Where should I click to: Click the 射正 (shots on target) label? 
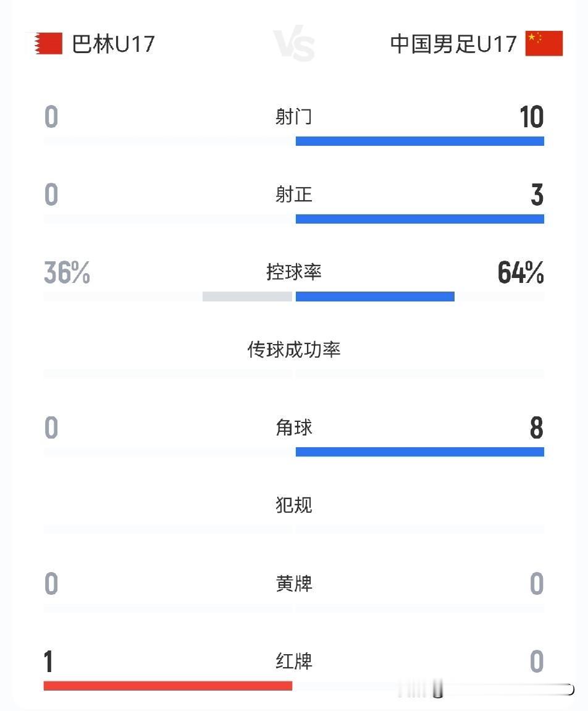pos(294,195)
